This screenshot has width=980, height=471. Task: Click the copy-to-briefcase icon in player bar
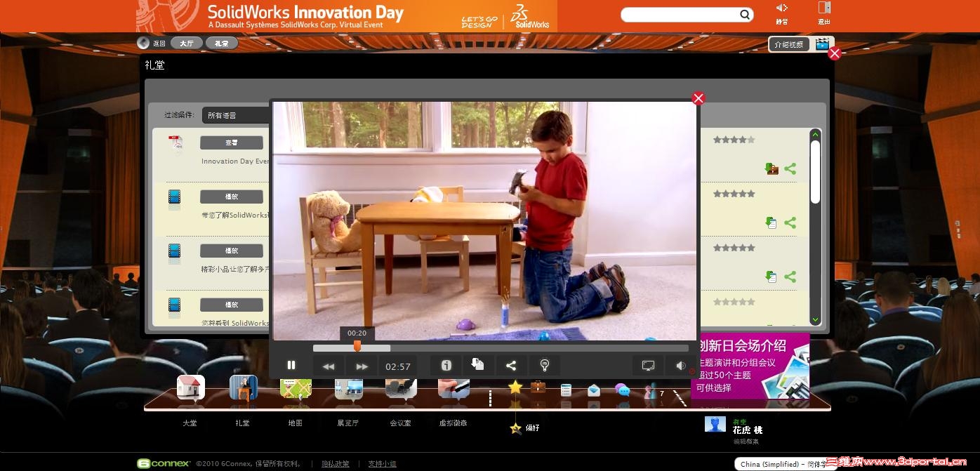(478, 364)
